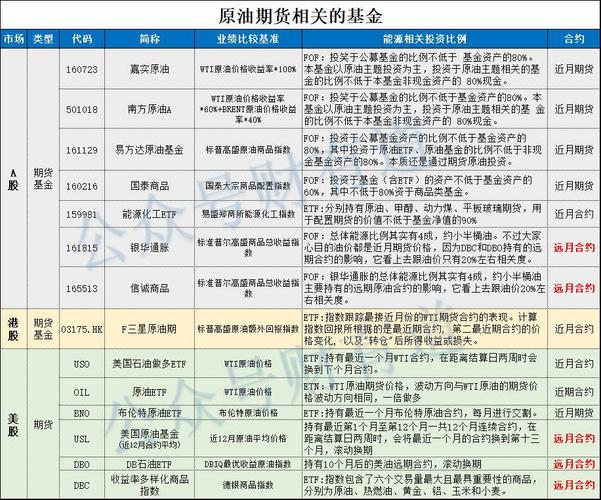Select the name 布伦特原油ETF

pyautogui.click(x=149, y=413)
